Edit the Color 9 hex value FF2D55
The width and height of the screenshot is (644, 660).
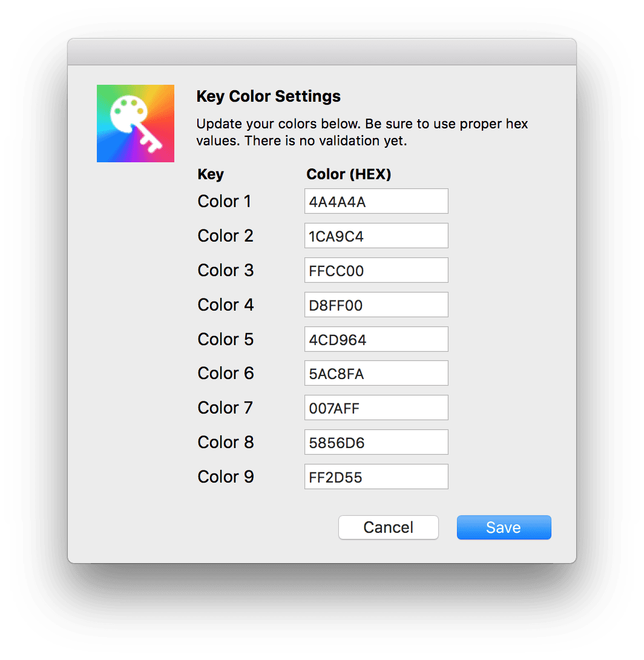376,477
